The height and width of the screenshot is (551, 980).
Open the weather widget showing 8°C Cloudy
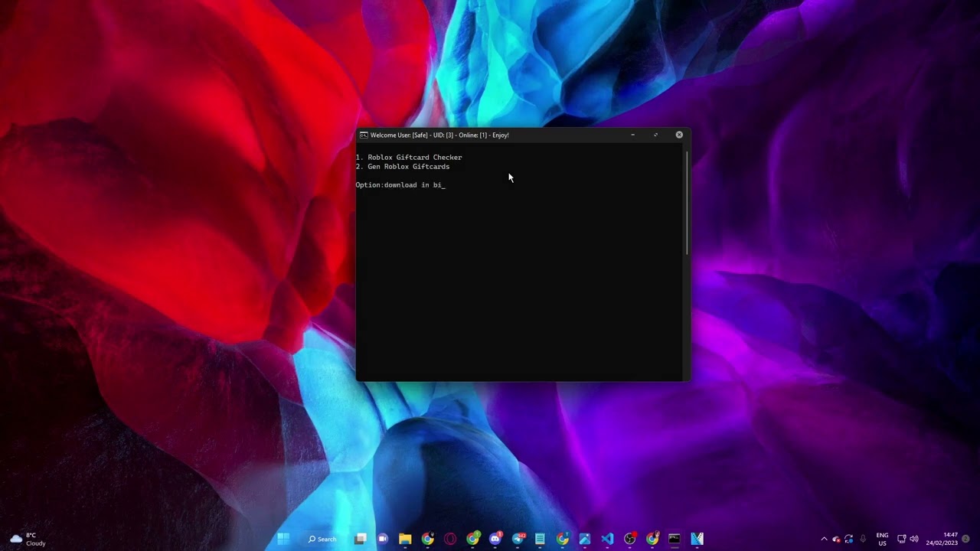[x=28, y=539]
